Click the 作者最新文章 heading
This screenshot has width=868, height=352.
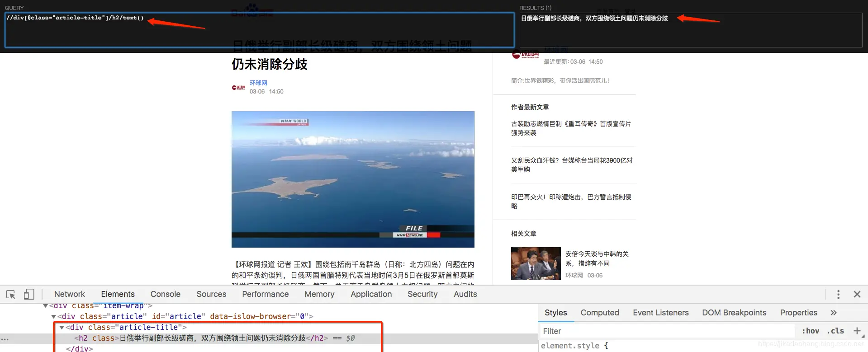pyautogui.click(x=530, y=107)
